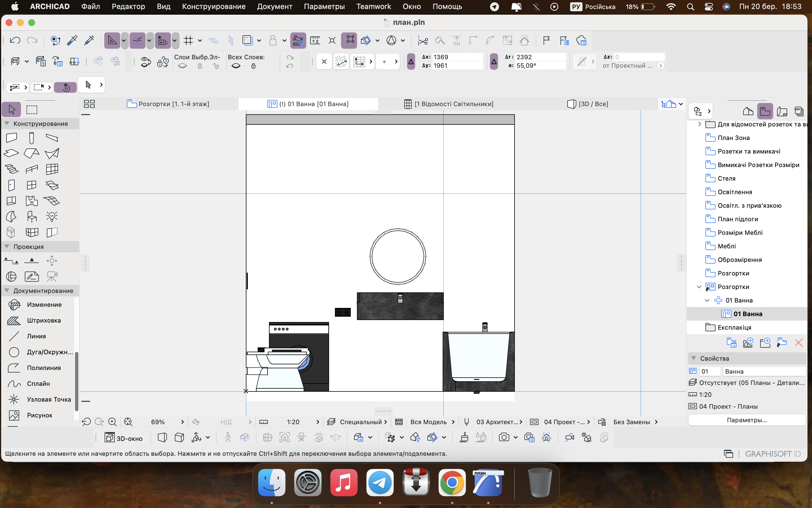This screenshot has width=812, height=508.
Task: Toggle the XY coordinate lock button
Action: point(163,41)
